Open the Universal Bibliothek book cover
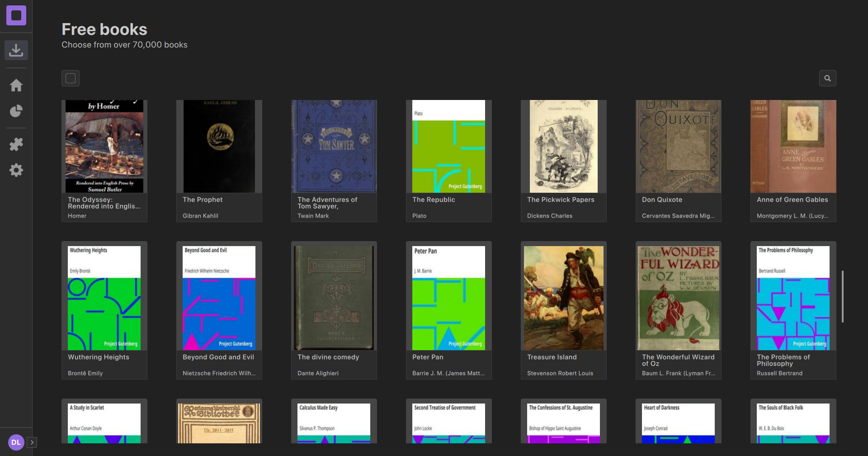The height and width of the screenshot is (456, 868). tap(219, 423)
